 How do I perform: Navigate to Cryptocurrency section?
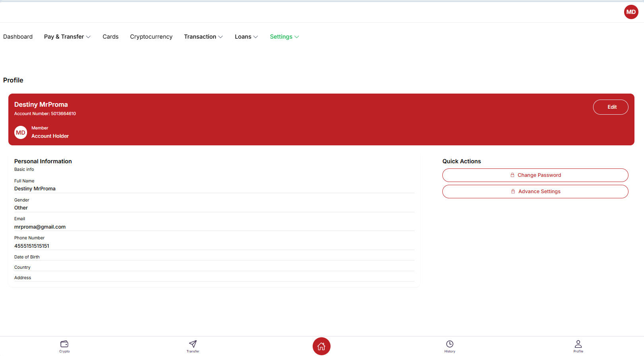click(151, 37)
